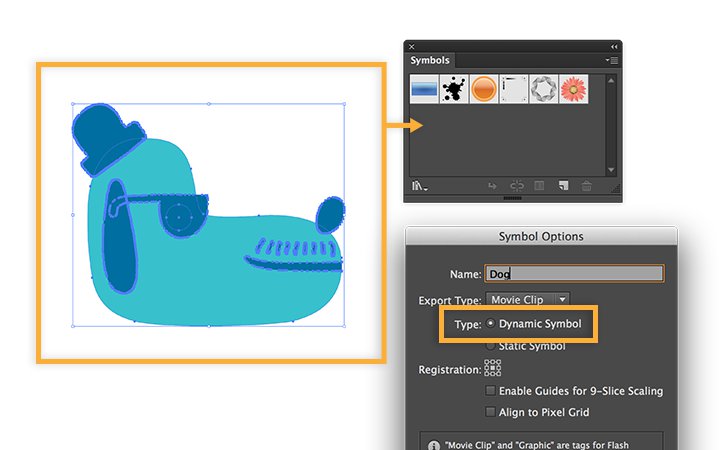
Task: Open the Symbol Options icon in panel footer
Action: click(539, 186)
